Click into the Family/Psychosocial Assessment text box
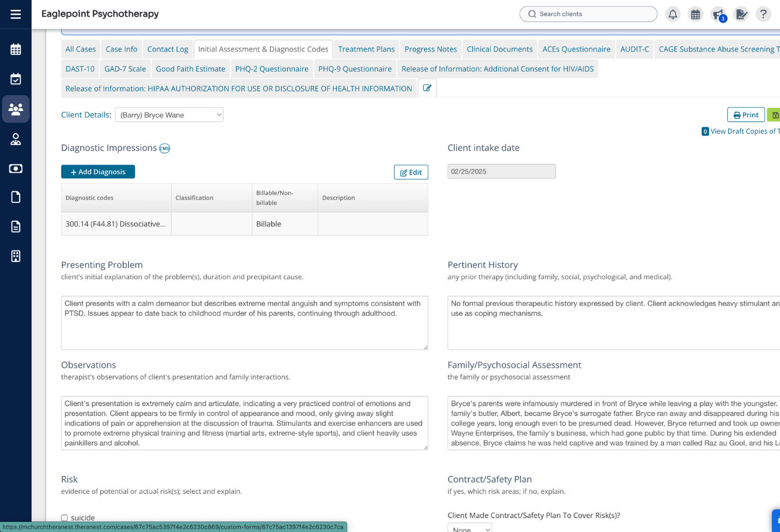The width and height of the screenshot is (780, 532). tap(613, 423)
